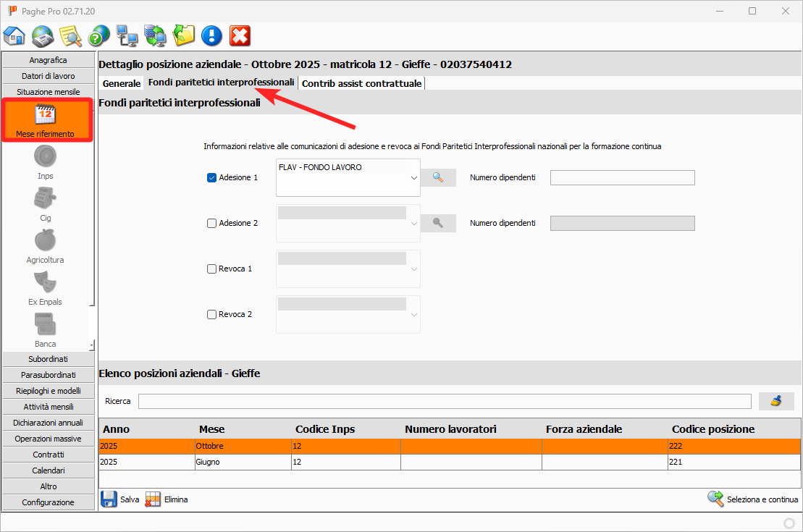This screenshot has width=803, height=532.
Task: Click the blue exclamation mark info icon
Action: [211, 35]
